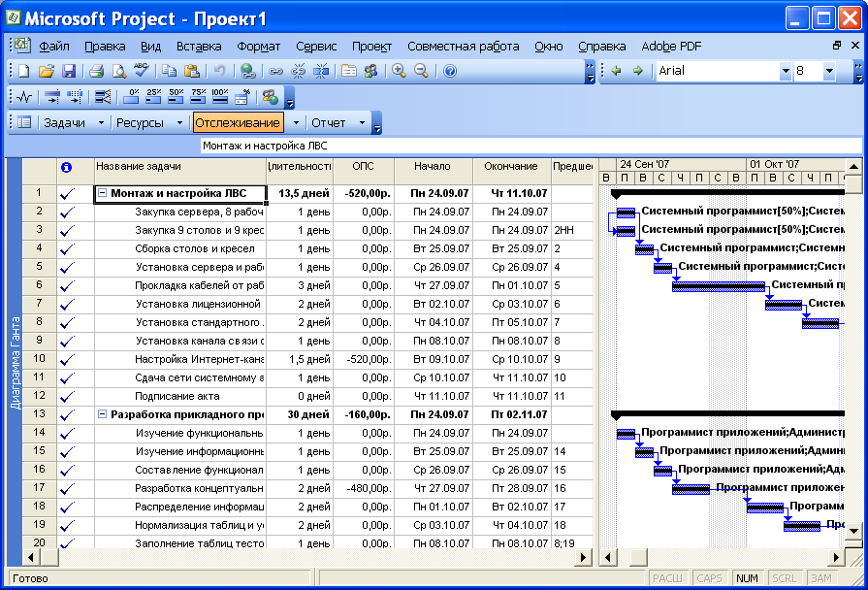Run the ABC spelling check
This screenshot has height=590, width=868.
(x=141, y=70)
